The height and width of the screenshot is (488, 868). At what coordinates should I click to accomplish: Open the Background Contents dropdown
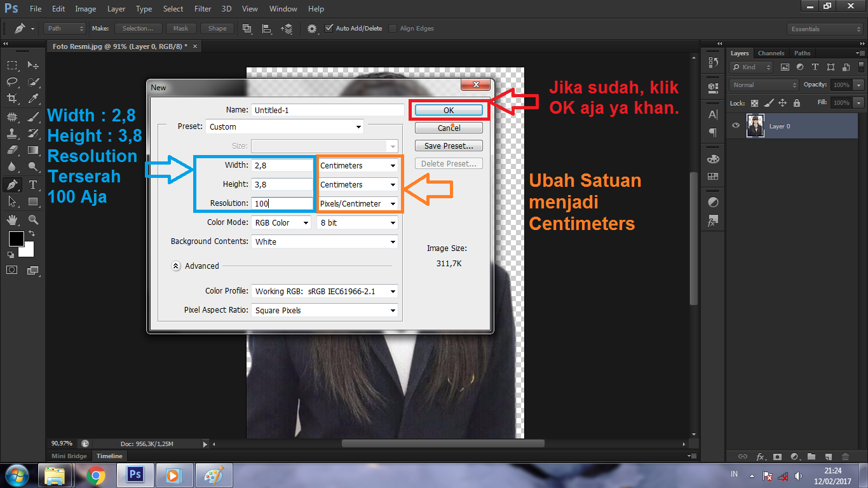(325, 241)
